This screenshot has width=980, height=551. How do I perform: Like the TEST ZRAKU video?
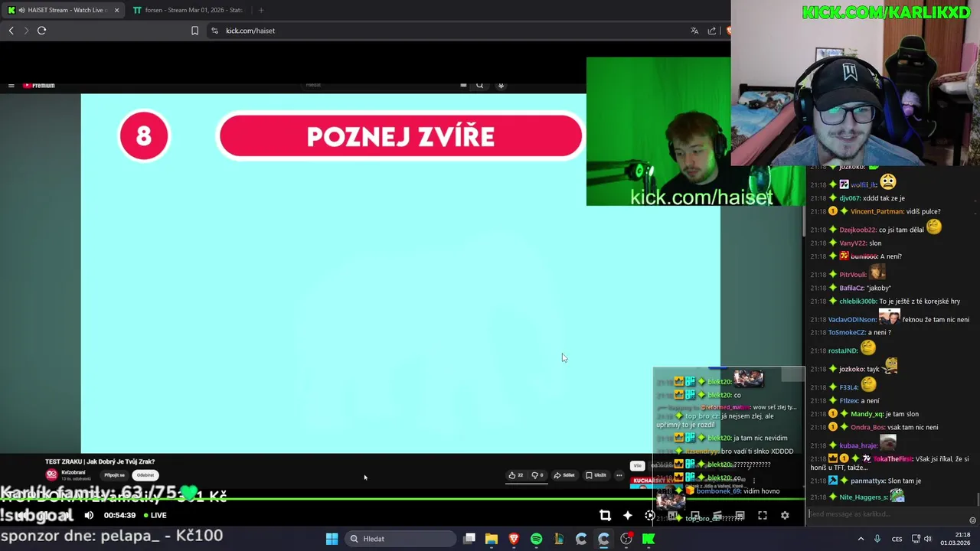(515, 475)
